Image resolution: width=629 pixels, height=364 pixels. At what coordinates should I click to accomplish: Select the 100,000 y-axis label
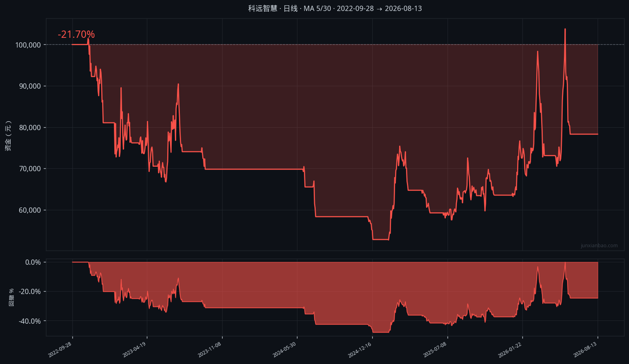(x=28, y=45)
